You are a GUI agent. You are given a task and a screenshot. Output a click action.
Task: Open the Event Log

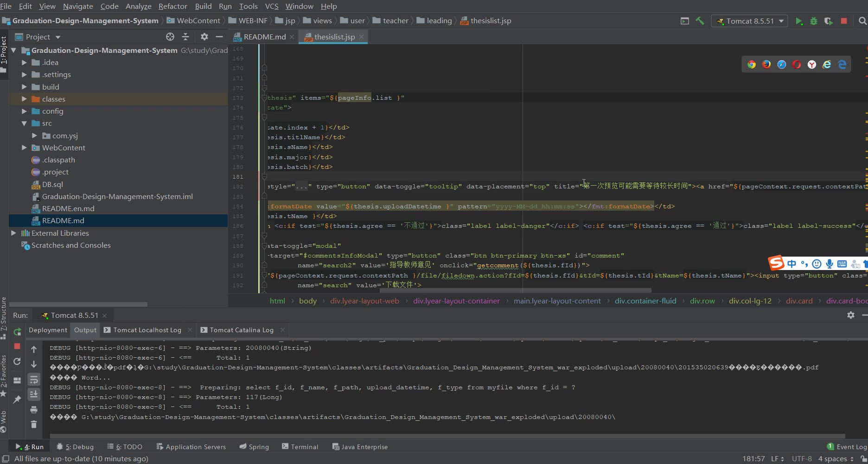click(x=847, y=446)
